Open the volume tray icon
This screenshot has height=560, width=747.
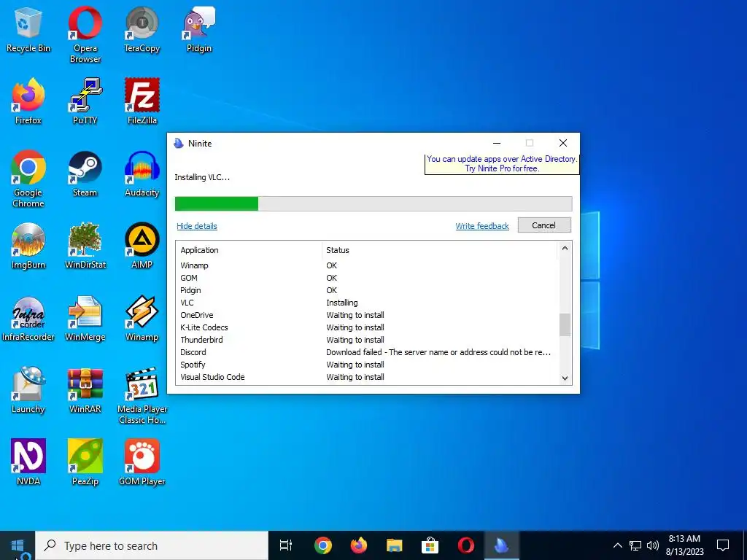(x=653, y=545)
